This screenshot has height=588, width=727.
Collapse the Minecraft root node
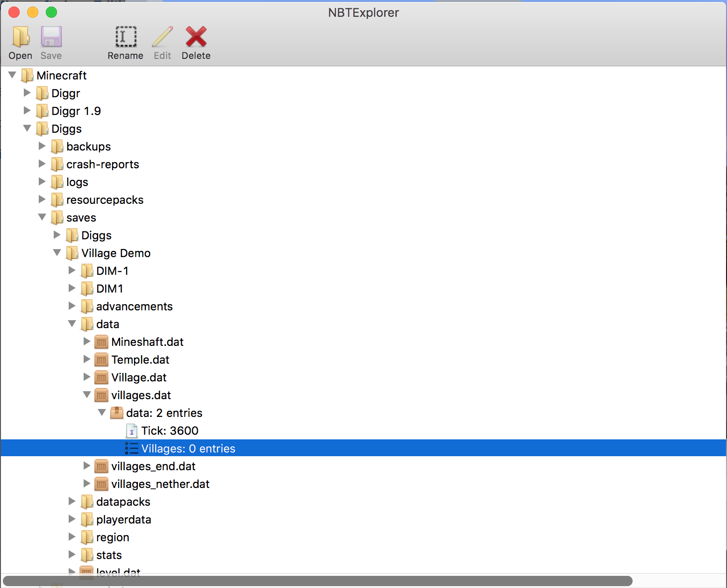[13, 75]
